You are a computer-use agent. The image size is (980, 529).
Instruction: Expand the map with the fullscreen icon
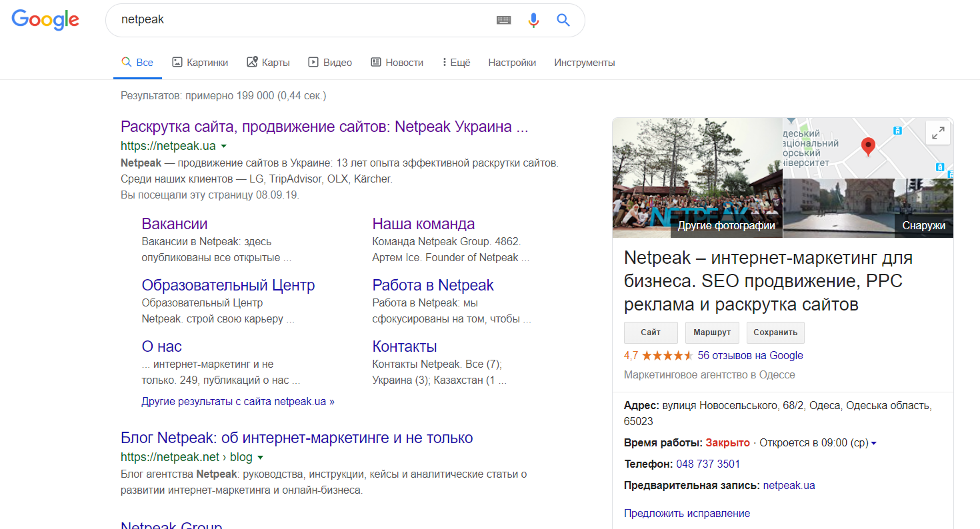(x=938, y=133)
